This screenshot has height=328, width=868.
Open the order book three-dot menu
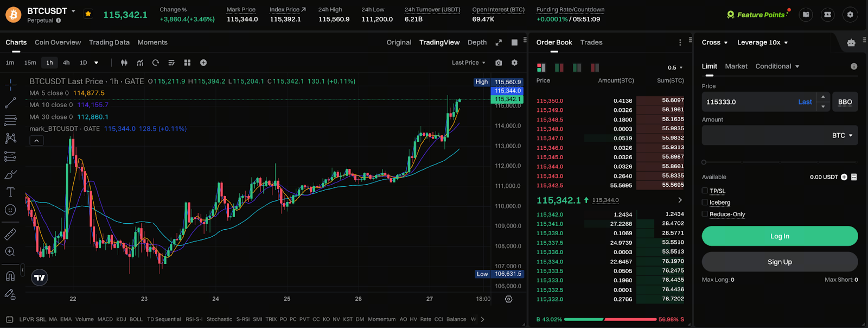[680, 42]
